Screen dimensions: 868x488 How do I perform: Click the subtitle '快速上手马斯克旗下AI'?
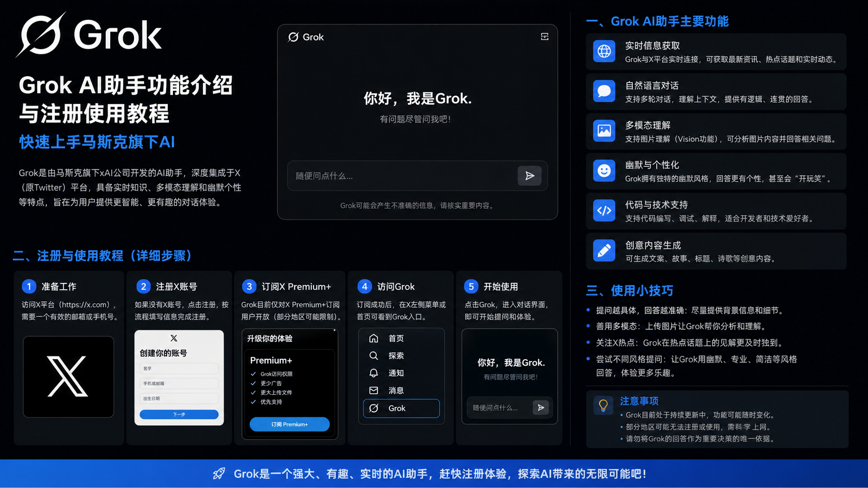[x=97, y=142]
